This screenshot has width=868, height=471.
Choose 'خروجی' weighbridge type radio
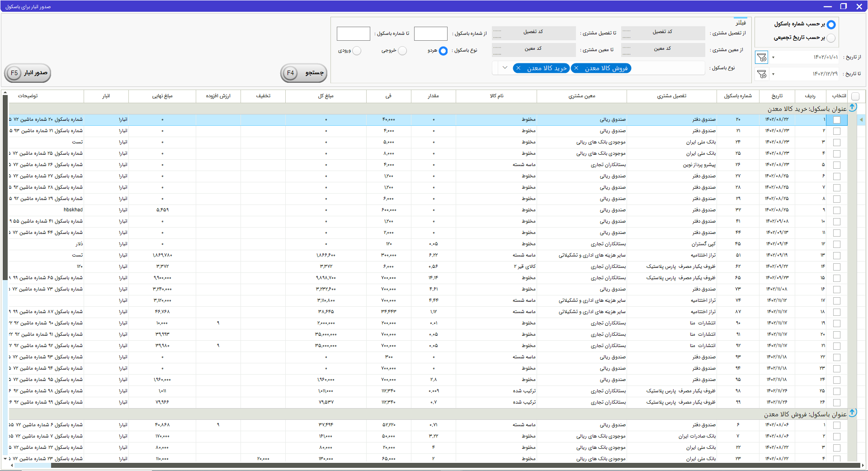(402, 51)
